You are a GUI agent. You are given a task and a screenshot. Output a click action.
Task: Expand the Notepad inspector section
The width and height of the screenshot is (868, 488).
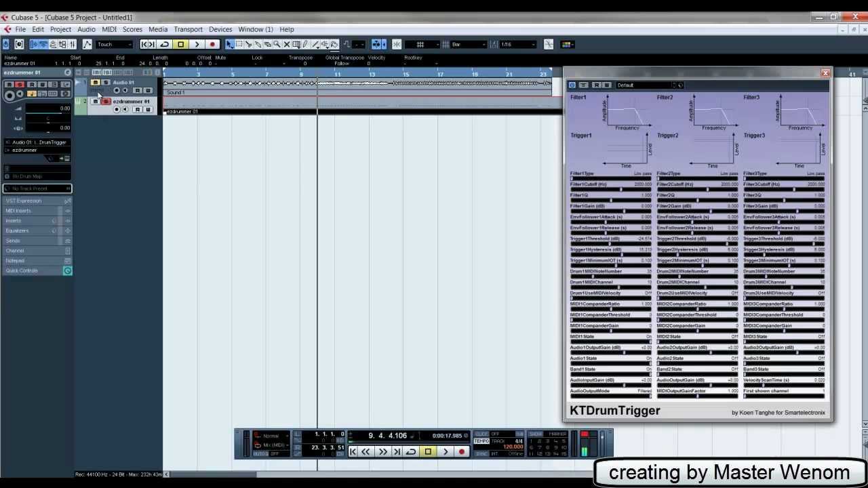pos(37,261)
